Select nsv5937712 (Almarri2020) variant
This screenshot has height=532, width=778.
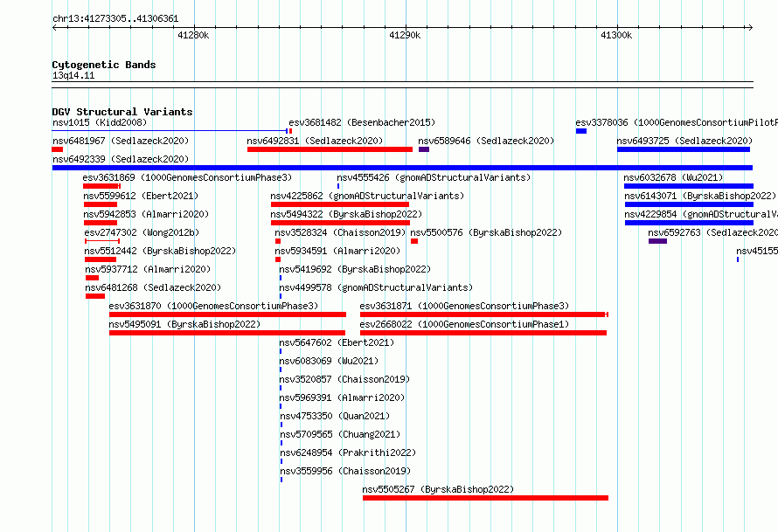click(x=148, y=269)
